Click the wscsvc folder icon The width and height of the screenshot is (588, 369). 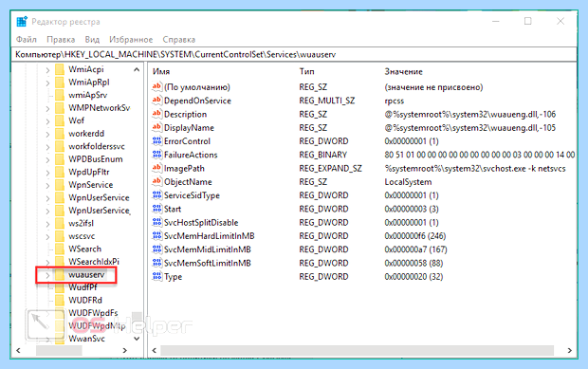pos(60,236)
